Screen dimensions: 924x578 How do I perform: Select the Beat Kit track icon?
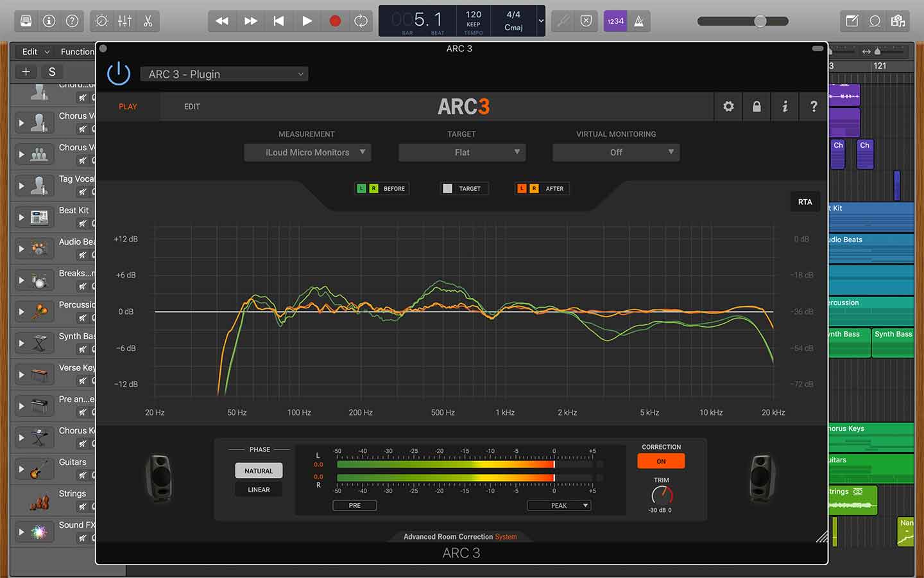pos(39,218)
